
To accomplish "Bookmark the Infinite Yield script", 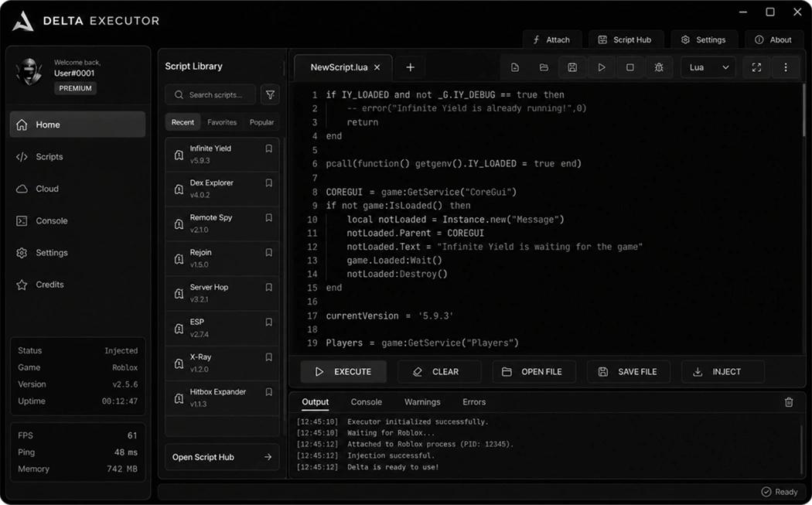I will (269, 148).
